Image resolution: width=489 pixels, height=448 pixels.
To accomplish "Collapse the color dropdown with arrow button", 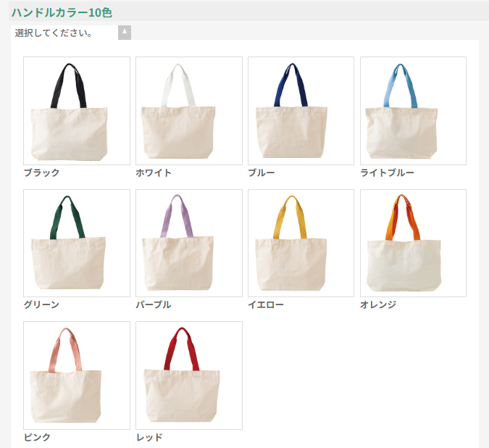I will tap(125, 33).
